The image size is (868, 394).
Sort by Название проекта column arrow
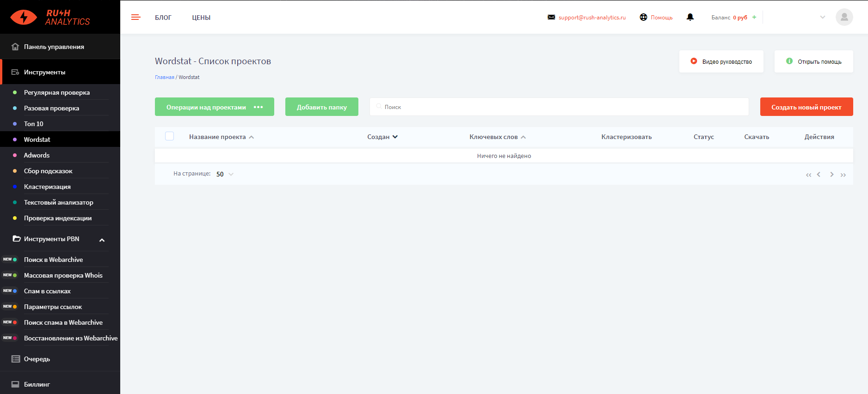252,137
